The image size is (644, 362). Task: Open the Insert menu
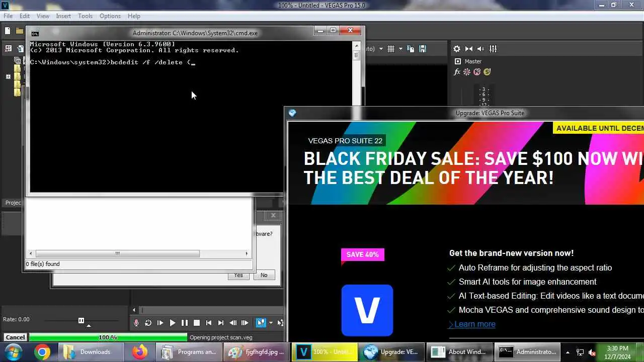[x=63, y=16]
